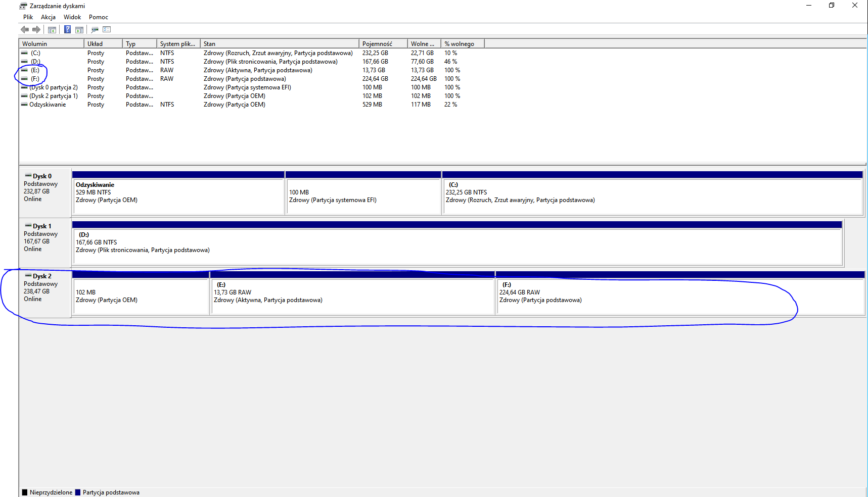The height and width of the screenshot is (497, 868).
Task: Sort by the Pojemność column header
Action: (383, 44)
